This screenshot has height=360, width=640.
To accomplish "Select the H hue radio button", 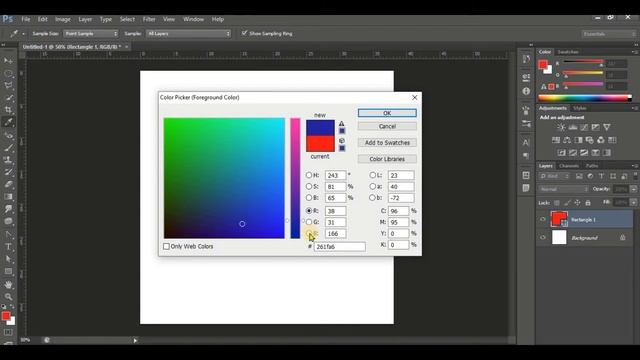I will pyautogui.click(x=309, y=175).
